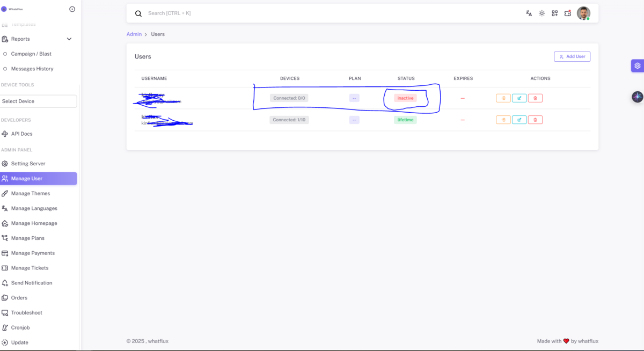This screenshot has height=351, width=644.
Task: Click the Admin breadcrumb link
Action: (x=134, y=34)
